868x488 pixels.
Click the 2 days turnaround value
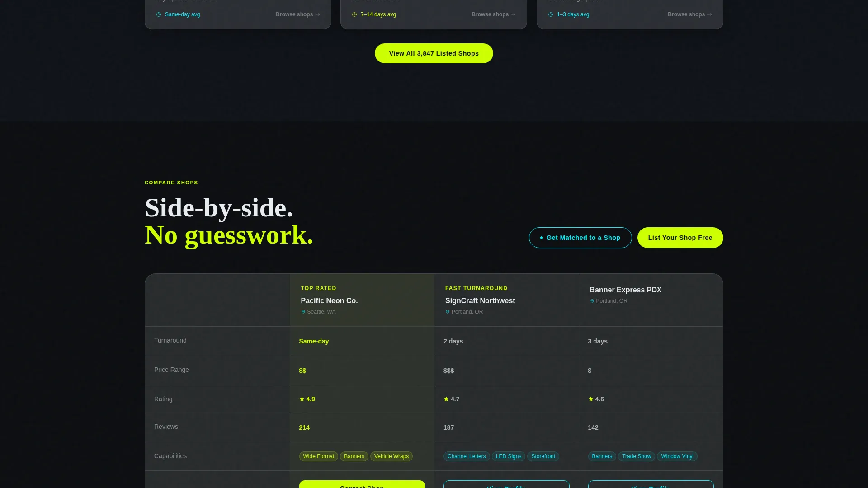[453, 341]
